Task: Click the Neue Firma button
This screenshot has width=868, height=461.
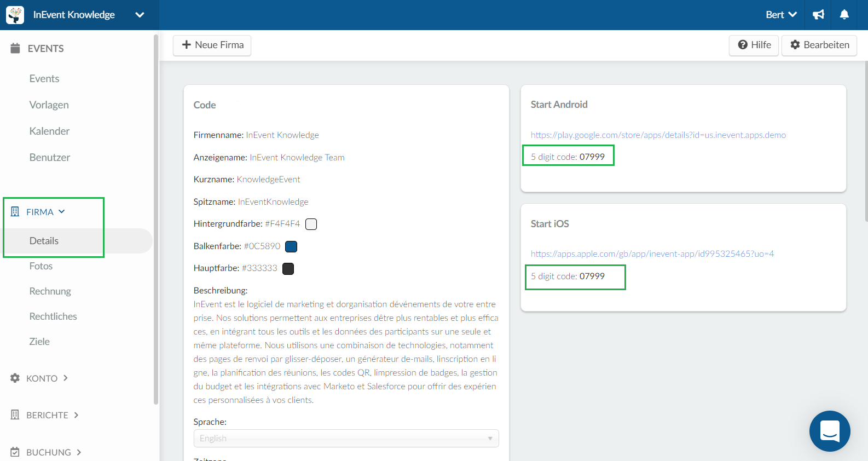Action: pyautogui.click(x=212, y=45)
